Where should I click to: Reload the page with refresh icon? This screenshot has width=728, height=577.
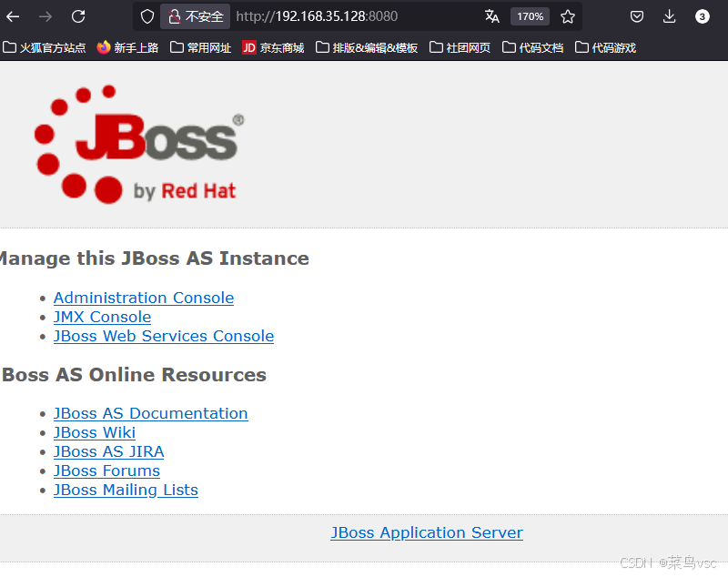pos(78,16)
